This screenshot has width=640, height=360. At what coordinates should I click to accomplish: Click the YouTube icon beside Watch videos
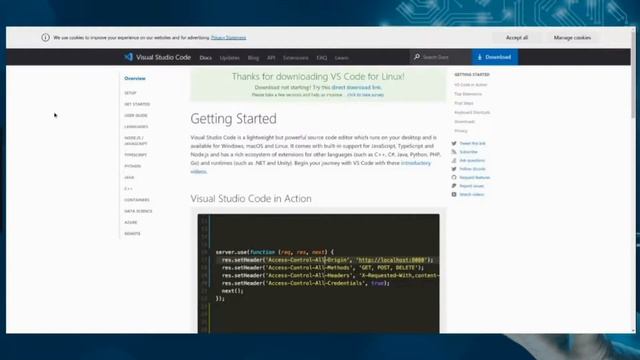(x=454, y=194)
